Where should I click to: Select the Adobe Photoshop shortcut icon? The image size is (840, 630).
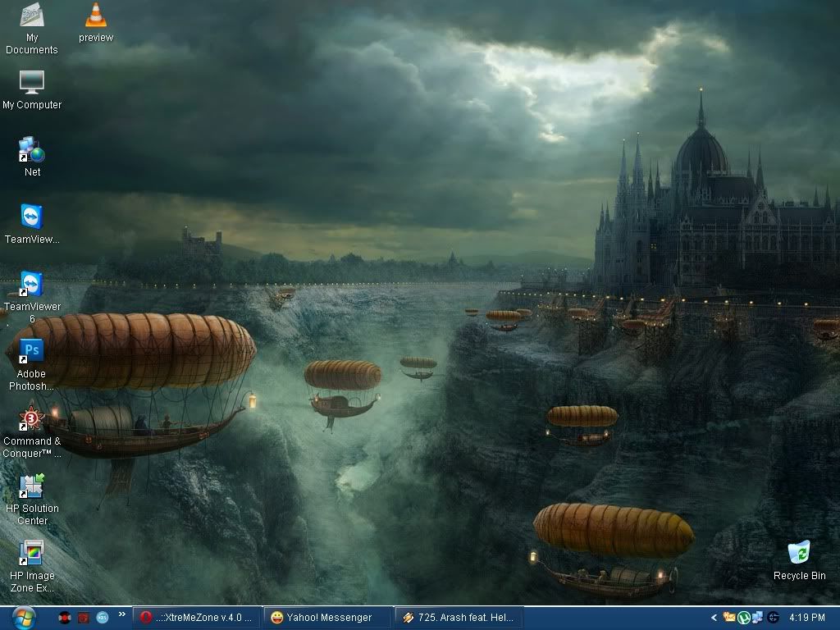(x=31, y=364)
